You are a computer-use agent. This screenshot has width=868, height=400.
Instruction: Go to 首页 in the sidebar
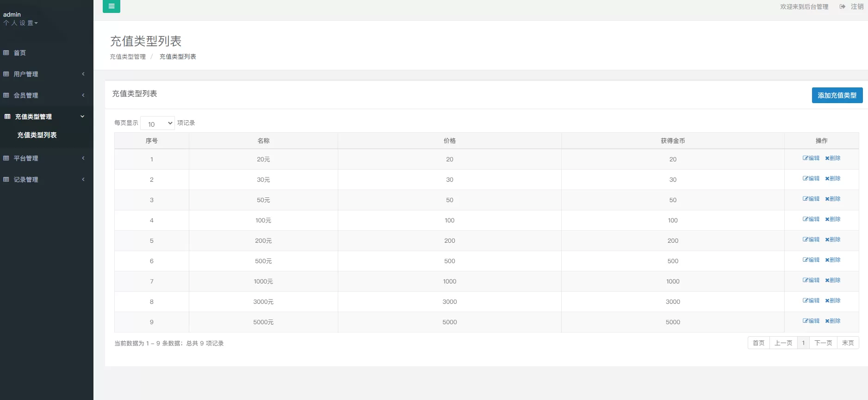pos(19,53)
